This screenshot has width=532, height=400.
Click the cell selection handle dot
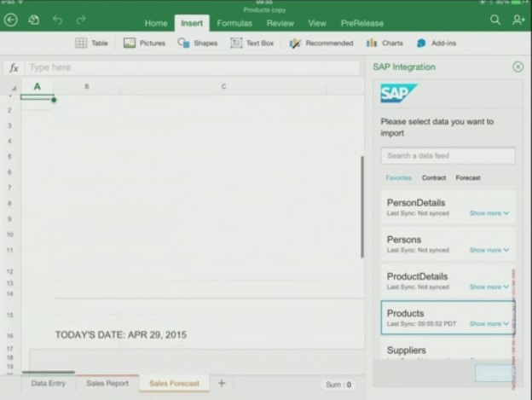pyautogui.click(x=54, y=100)
